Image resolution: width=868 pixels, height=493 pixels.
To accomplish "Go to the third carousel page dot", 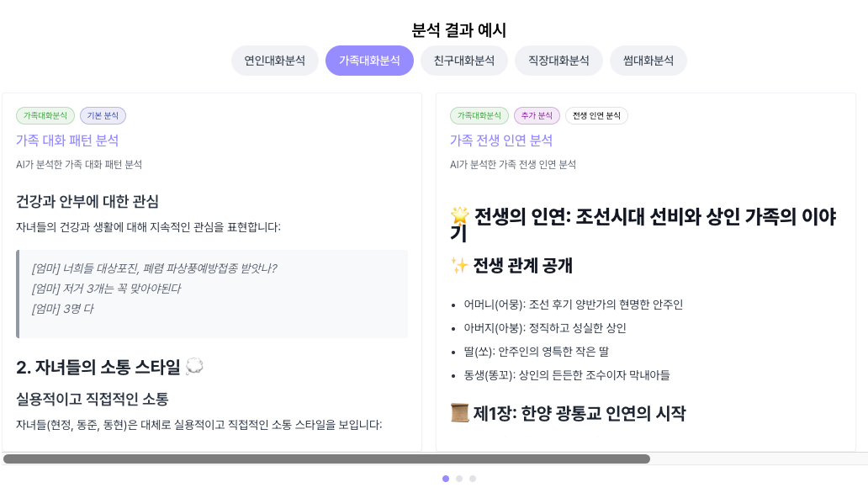I will 472,479.
